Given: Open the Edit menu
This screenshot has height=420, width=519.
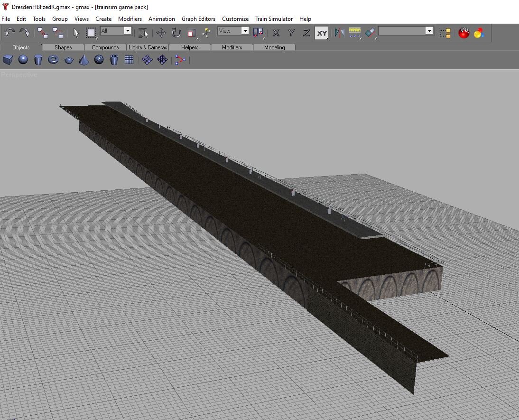Looking at the screenshot, I should [x=21, y=19].
